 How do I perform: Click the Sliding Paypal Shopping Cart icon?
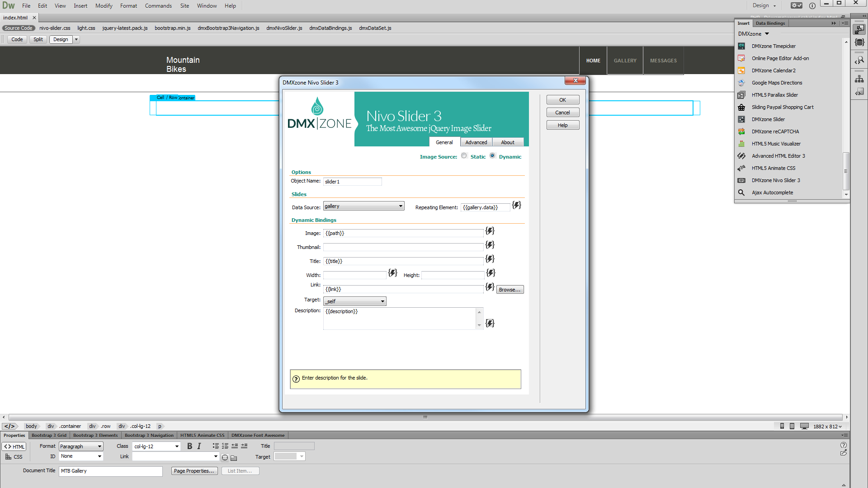tap(741, 107)
